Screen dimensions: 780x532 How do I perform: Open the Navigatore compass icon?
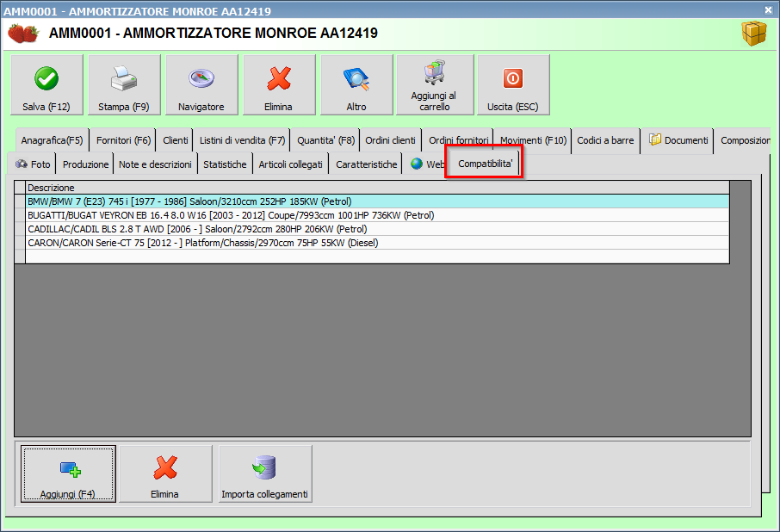[x=201, y=78]
